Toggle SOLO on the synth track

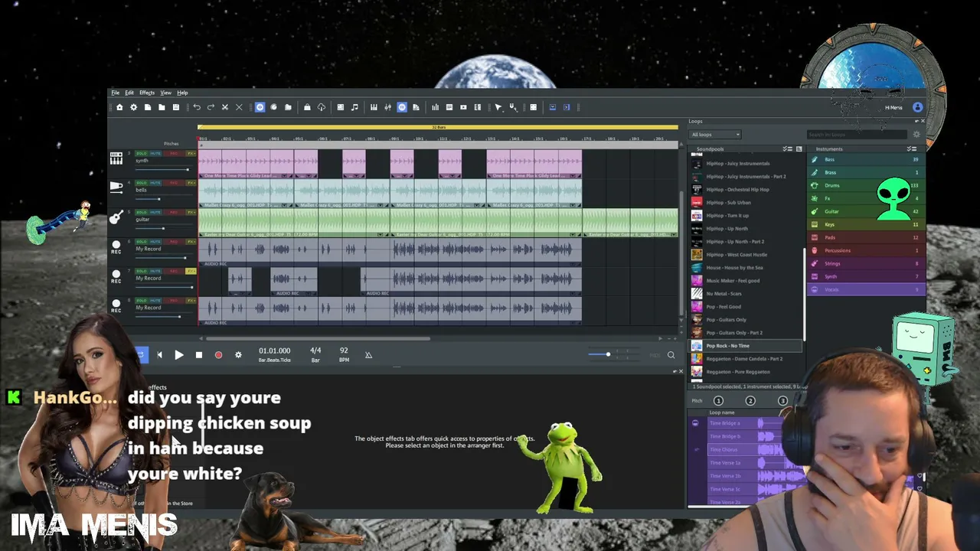(142, 154)
